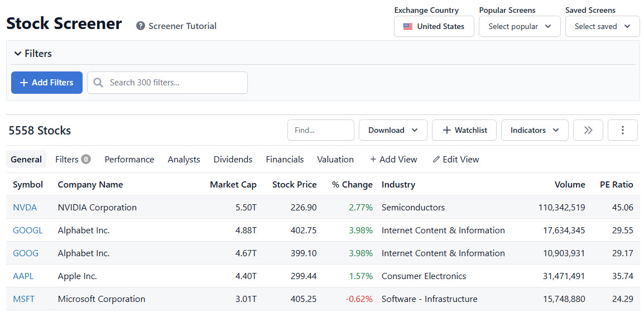Click the Software - Infrastructure industry cell
The image size is (644, 312).
(430, 299)
